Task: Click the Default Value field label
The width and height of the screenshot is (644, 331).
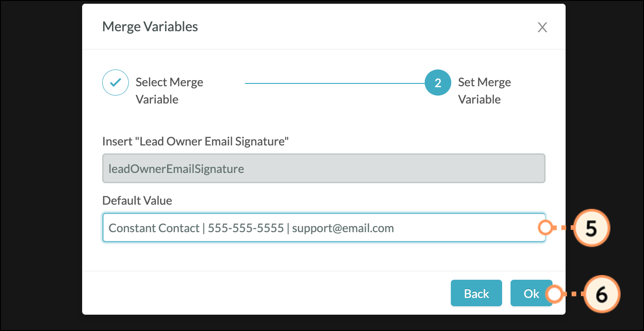Action: click(x=137, y=201)
